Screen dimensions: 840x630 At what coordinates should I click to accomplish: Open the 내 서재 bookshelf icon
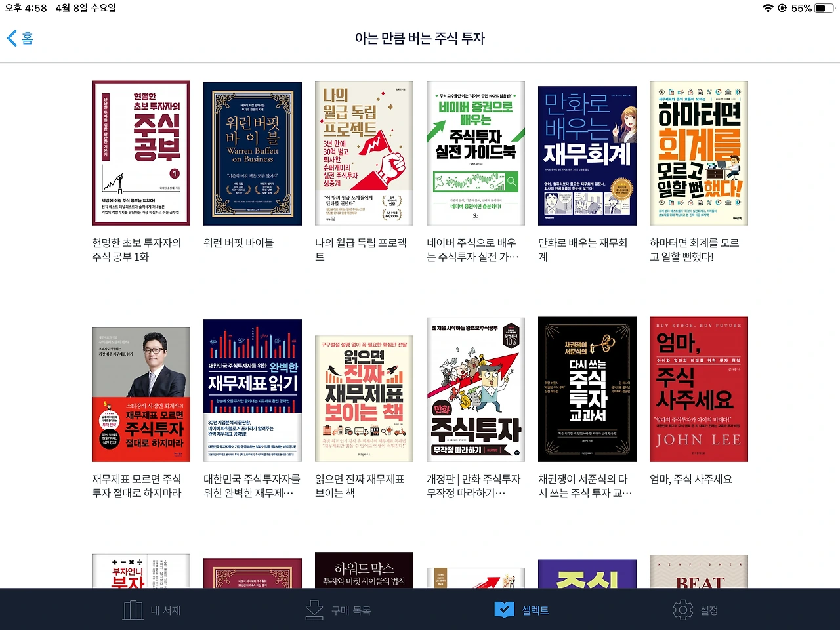tap(133, 610)
